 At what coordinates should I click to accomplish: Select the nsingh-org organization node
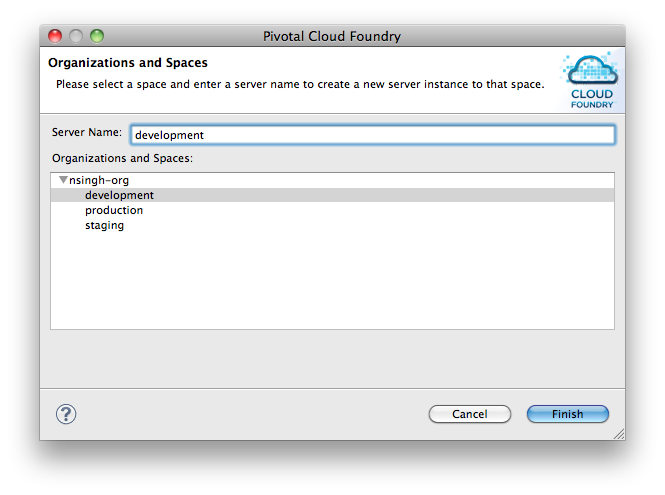(x=99, y=180)
